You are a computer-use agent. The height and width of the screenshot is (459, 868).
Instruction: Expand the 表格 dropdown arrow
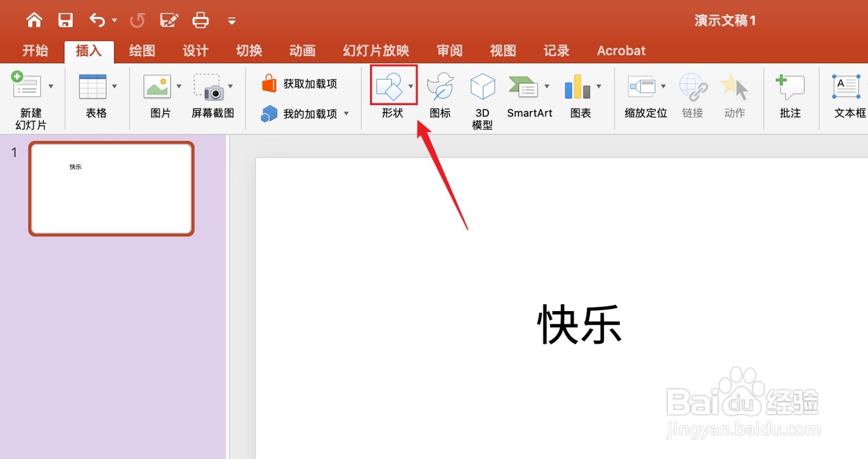point(114,86)
